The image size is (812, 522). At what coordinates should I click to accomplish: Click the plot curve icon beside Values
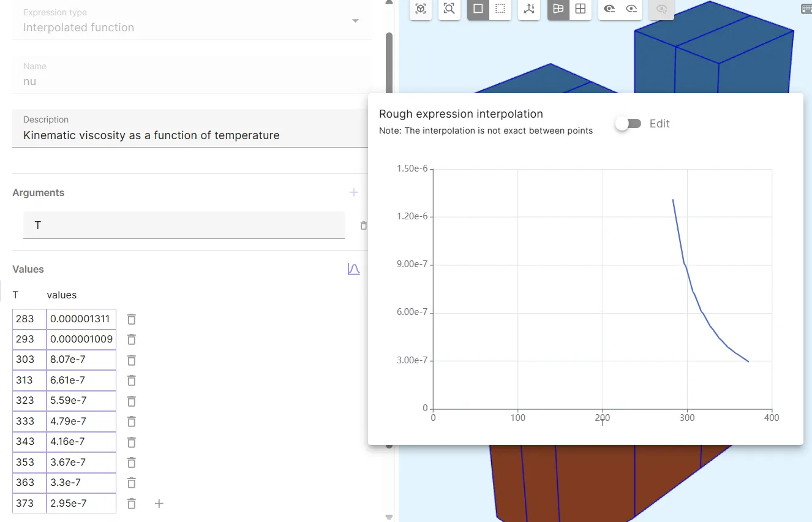pos(353,269)
